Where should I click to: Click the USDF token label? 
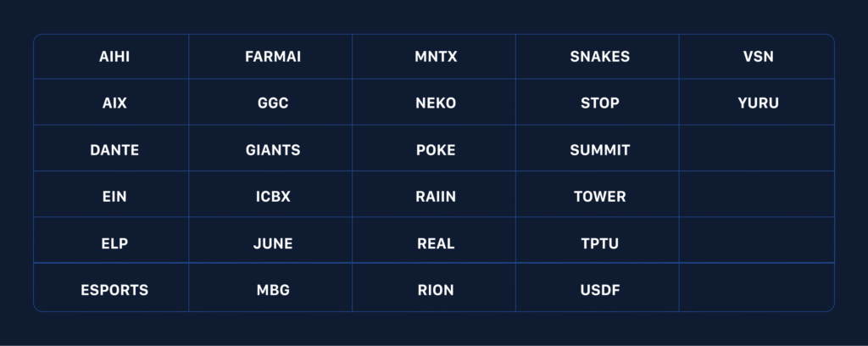click(599, 290)
